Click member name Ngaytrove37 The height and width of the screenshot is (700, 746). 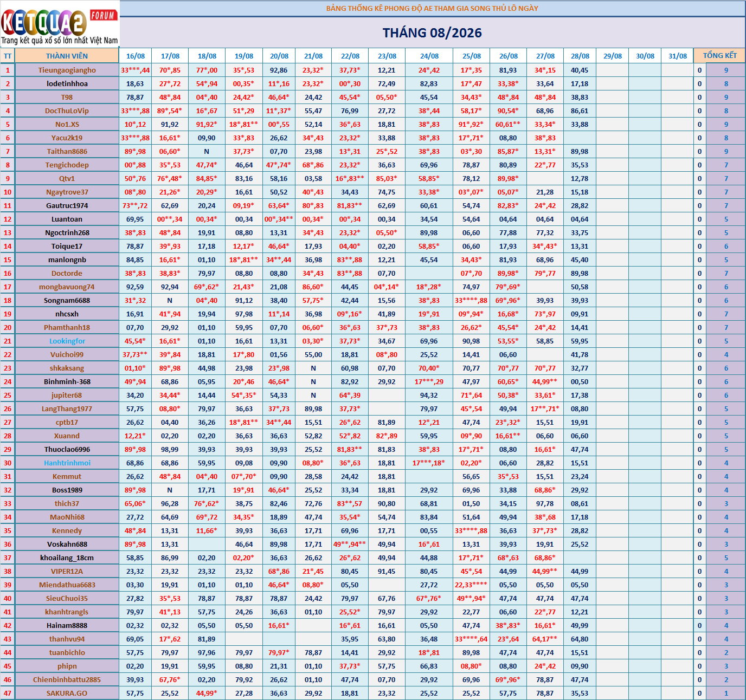[67, 192]
